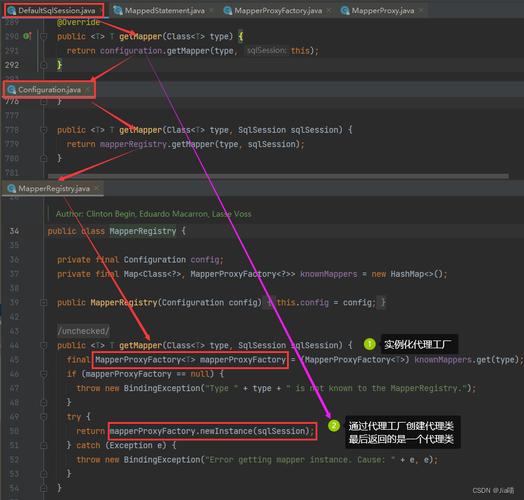Close the MapperProxy.java tab
Image resolution: width=524 pixels, height=500 pixels.
coord(421,11)
